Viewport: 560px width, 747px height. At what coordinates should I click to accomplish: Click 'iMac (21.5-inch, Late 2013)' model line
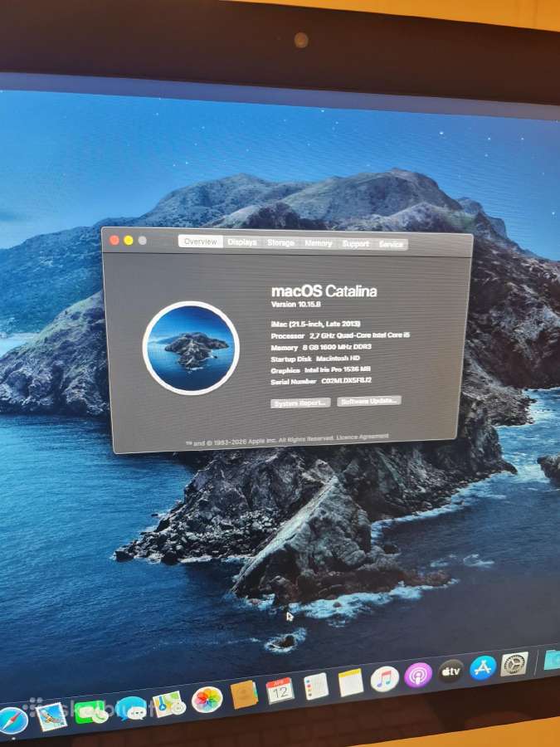(316, 324)
